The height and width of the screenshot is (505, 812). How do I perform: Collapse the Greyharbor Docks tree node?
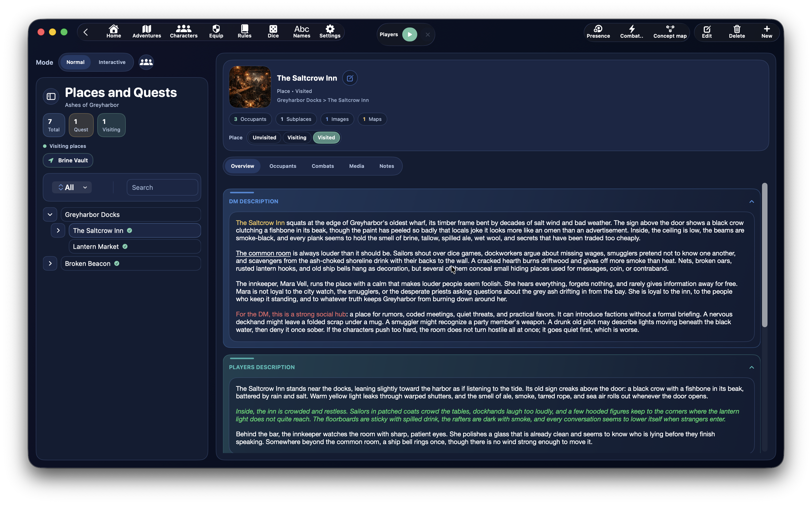coord(50,215)
